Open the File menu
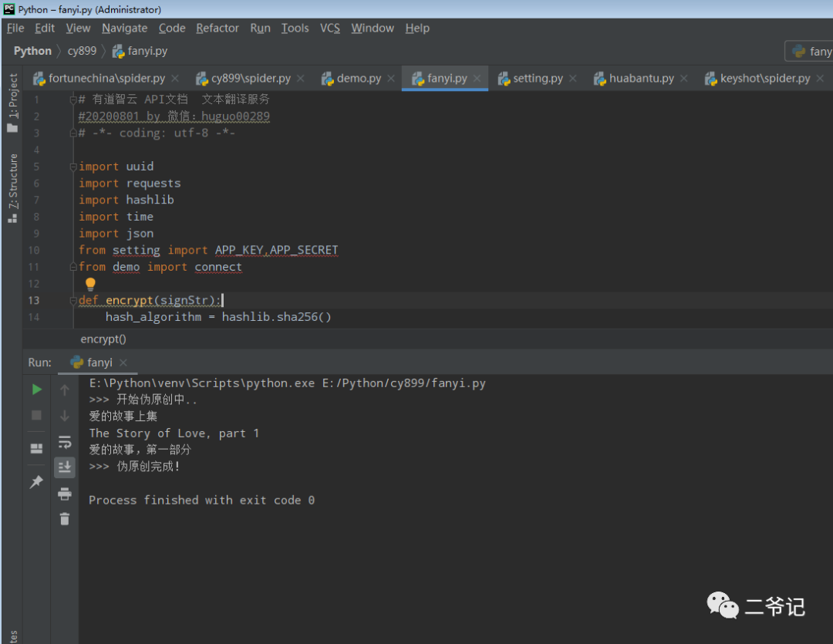Screen dimensions: 833x644 pyautogui.click(x=15, y=29)
